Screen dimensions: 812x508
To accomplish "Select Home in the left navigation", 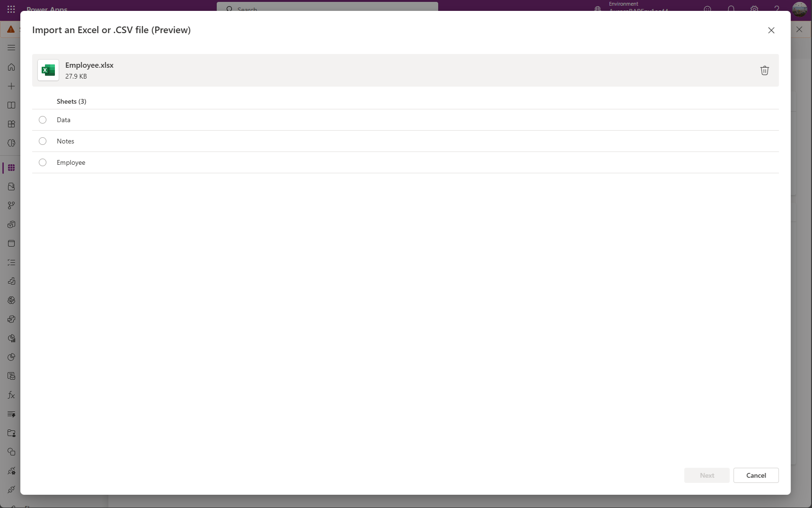I will [11, 67].
